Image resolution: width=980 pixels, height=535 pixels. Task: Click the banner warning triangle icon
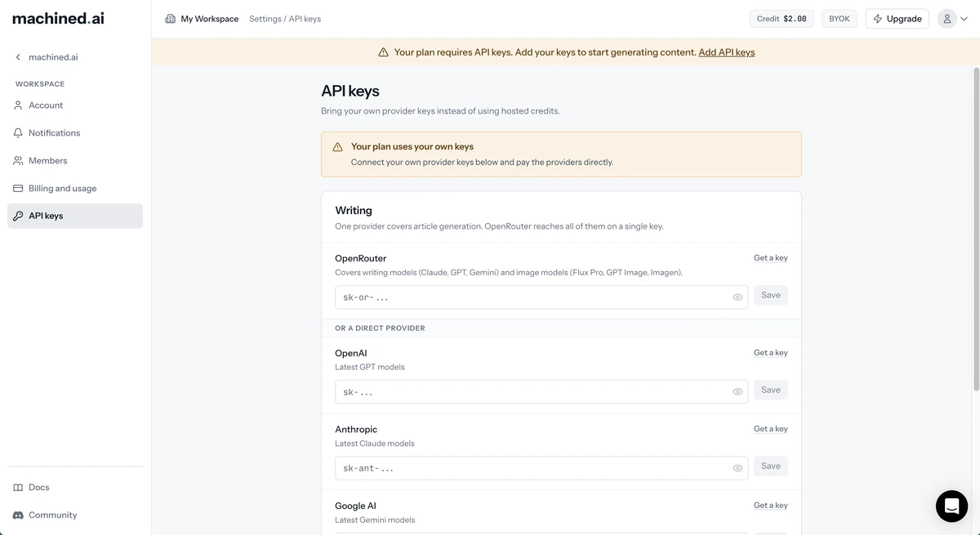pos(383,52)
